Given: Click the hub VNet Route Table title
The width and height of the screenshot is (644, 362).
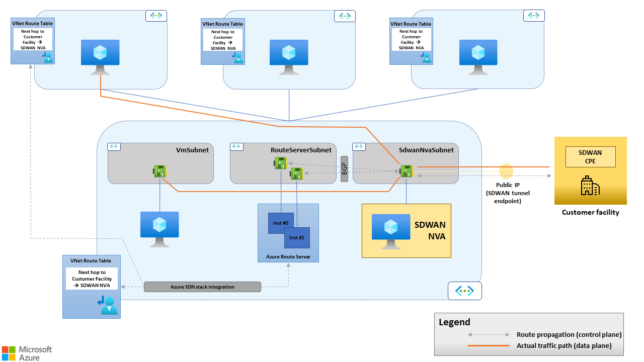Looking at the screenshot, I should [x=91, y=261].
